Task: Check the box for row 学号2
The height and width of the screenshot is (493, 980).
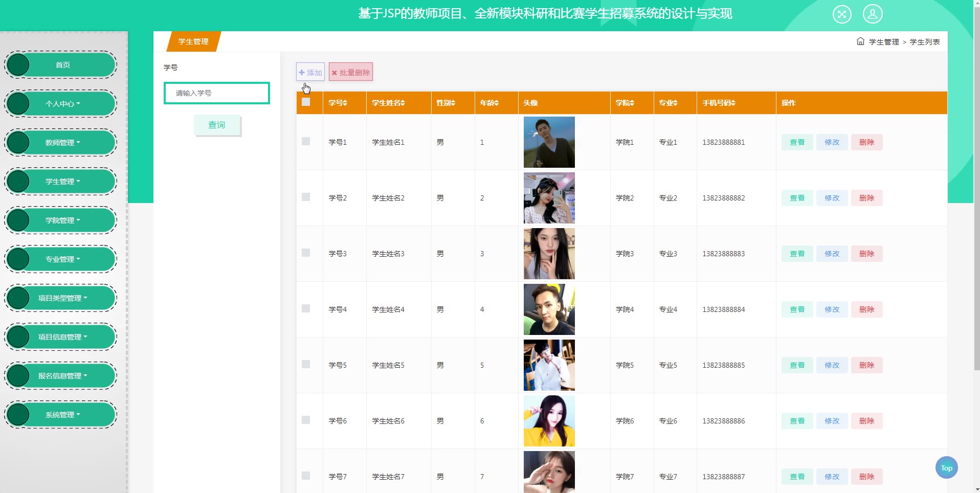Action: [306, 197]
